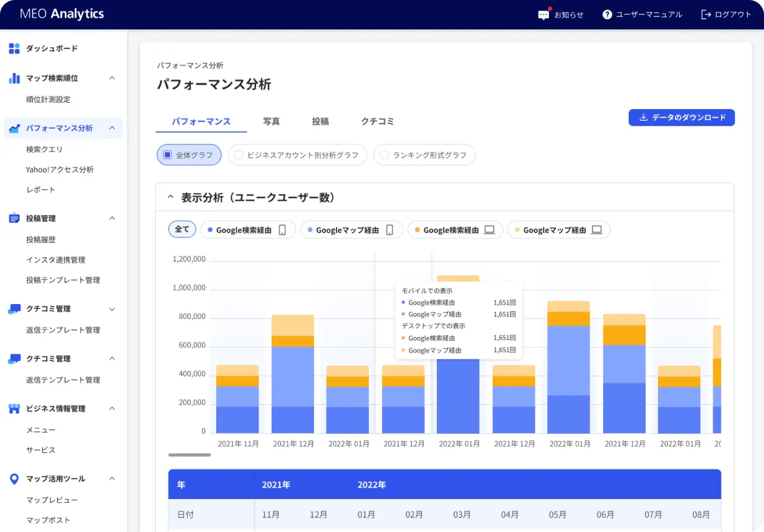The width and height of the screenshot is (764, 532).
Task: Click the map search ranking bar-chart icon
Action: click(14, 78)
